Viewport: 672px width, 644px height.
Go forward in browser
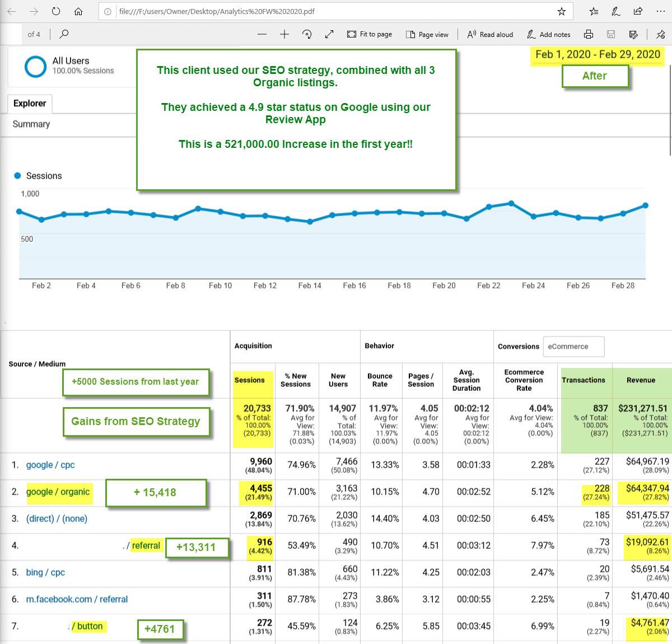(x=34, y=11)
